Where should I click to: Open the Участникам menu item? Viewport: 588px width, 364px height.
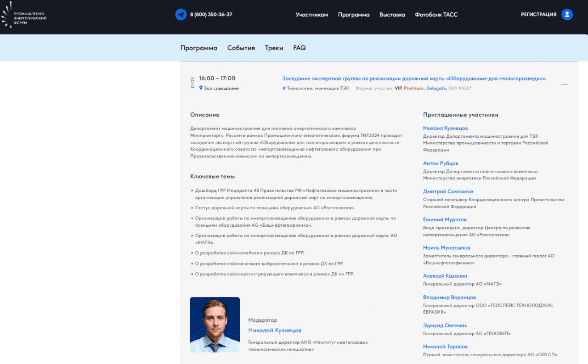312,15
